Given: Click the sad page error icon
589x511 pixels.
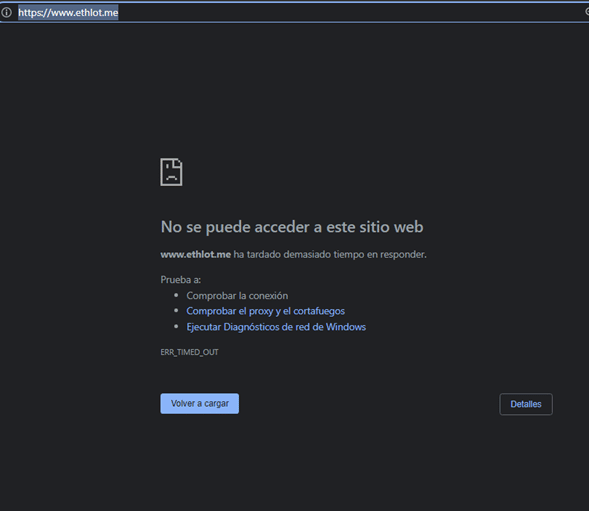Looking at the screenshot, I should [171, 172].
